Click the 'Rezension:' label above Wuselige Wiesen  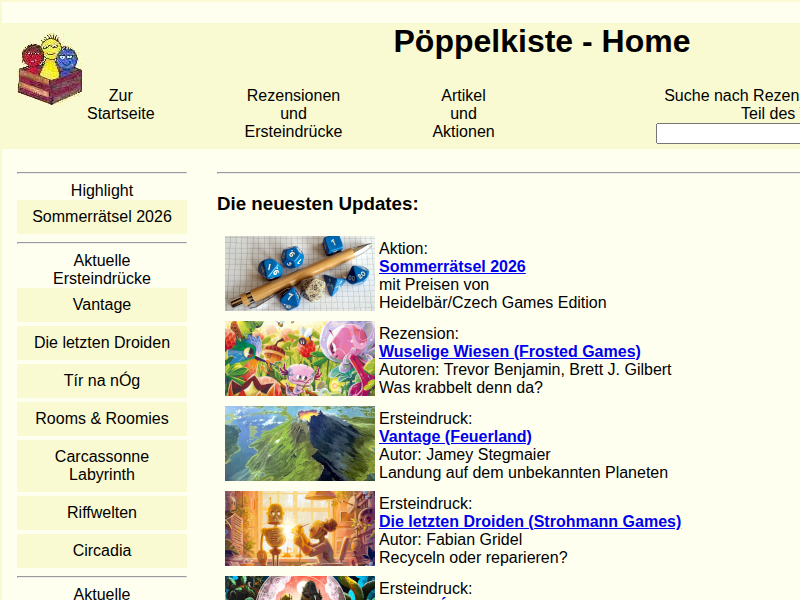click(x=419, y=334)
